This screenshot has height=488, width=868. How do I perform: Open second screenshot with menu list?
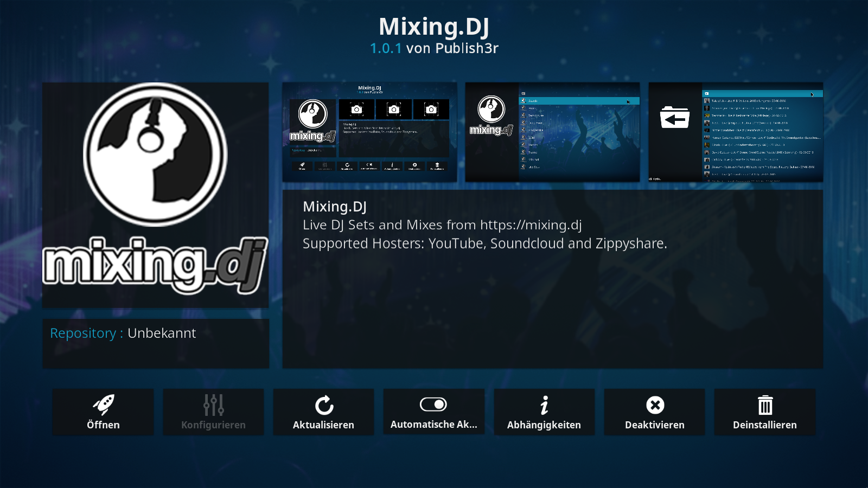(x=552, y=132)
